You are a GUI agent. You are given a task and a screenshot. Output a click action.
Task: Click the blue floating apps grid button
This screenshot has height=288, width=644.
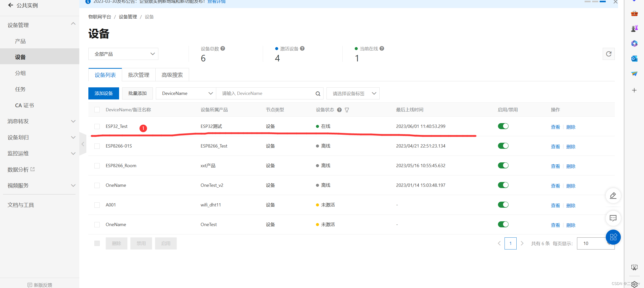613,237
